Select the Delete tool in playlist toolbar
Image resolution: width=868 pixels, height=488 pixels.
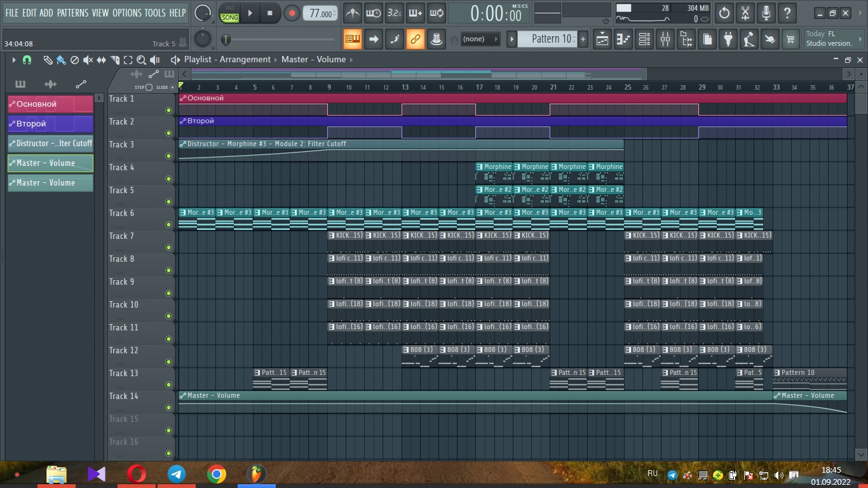(74, 60)
